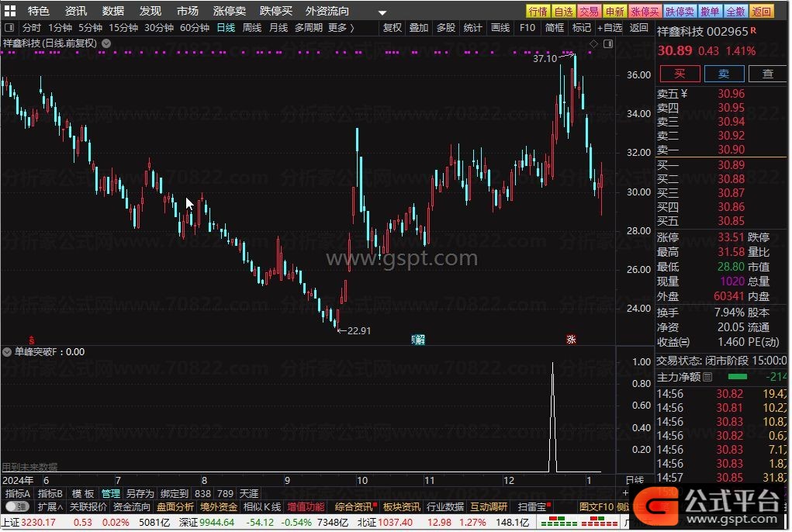The height and width of the screenshot is (532, 792).
Task: Click the yellow 自选 button
Action: tap(563, 11)
